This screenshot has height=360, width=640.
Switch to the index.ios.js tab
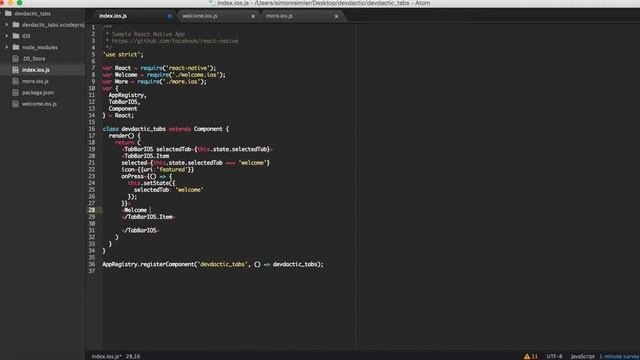click(x=113, y=16)
